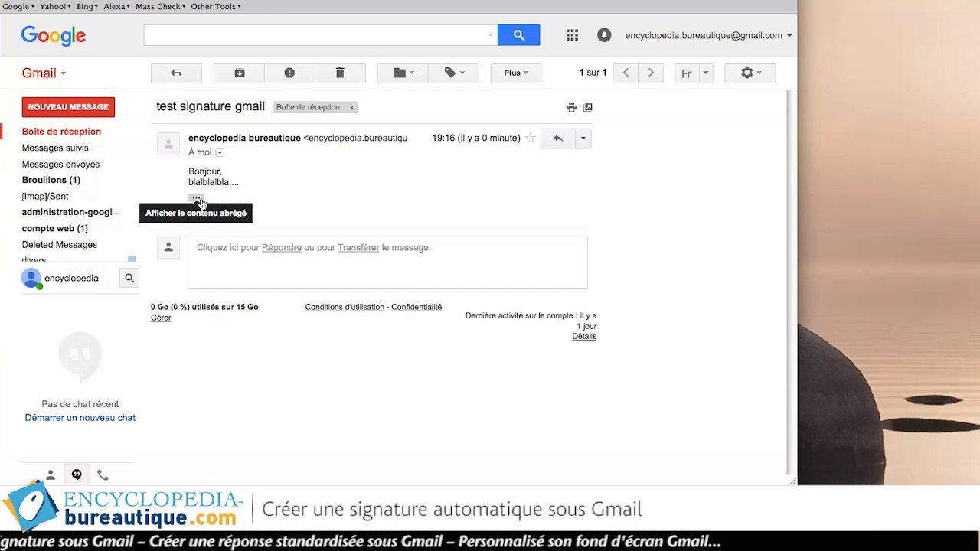The image size is (980, 551).
Task: Open the settings gear menu
Action: pos(750,73)
